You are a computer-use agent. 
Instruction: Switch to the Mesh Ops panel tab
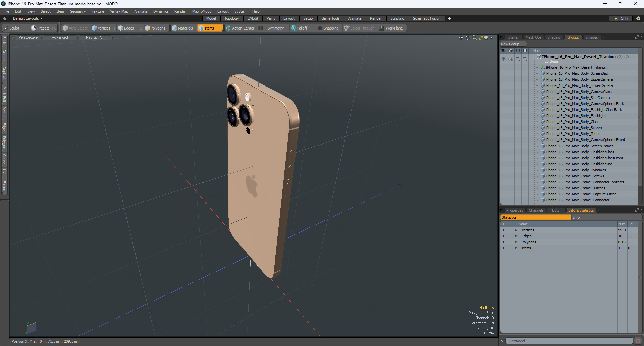(533, 37)
